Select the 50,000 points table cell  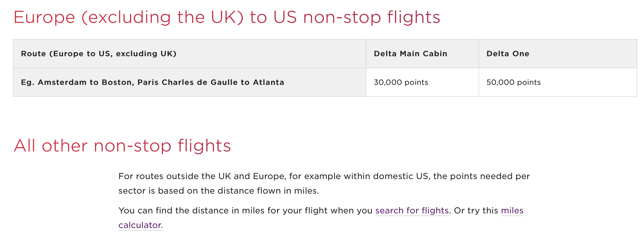[558, 82]
